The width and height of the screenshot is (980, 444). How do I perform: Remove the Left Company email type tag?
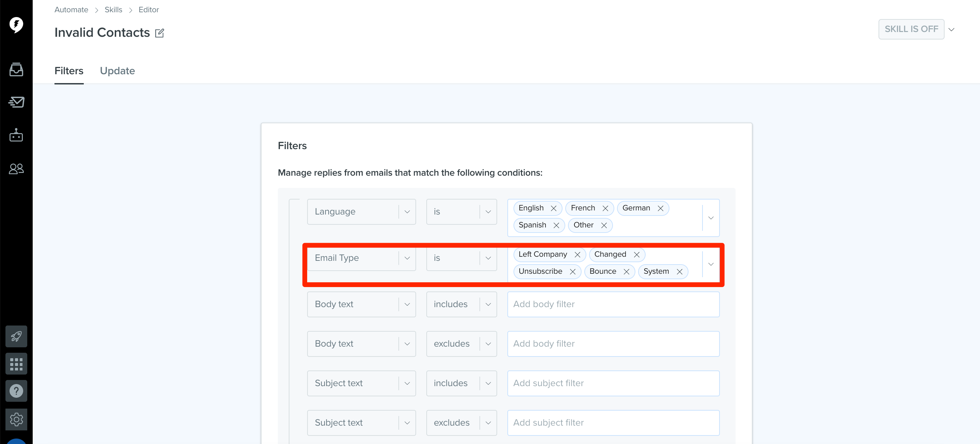[x=577, y=255]
